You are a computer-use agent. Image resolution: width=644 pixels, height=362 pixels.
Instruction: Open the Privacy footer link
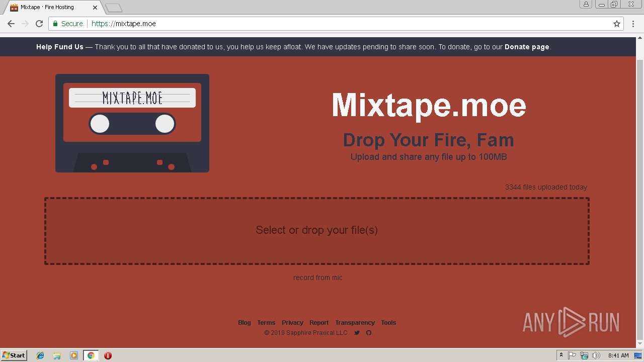[292, 323]
